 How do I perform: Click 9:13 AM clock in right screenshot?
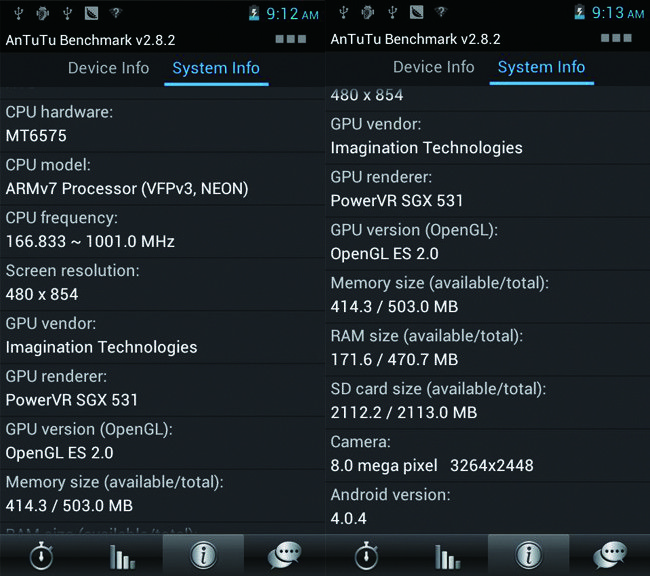618,13
